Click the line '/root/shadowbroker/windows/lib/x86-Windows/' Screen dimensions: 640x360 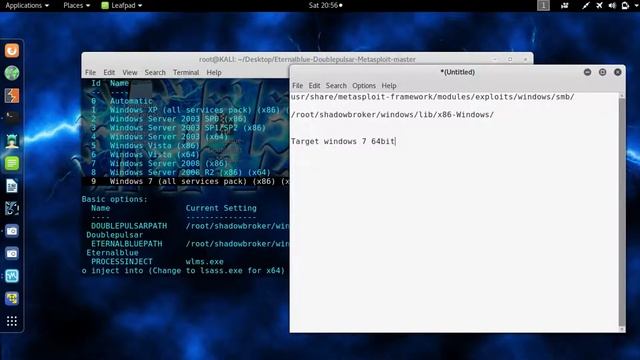click(x=392, y=115)
